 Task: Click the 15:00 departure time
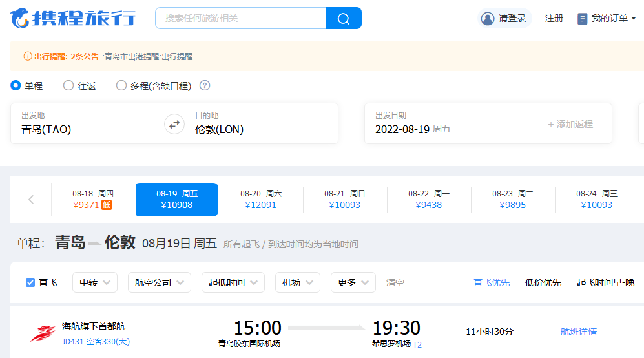(x=258, y=328)
